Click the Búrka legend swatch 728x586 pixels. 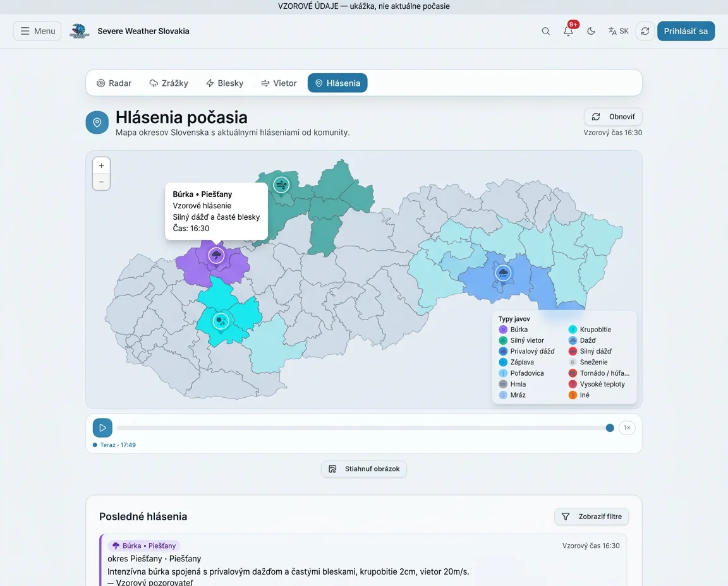(x=503, y=330)
